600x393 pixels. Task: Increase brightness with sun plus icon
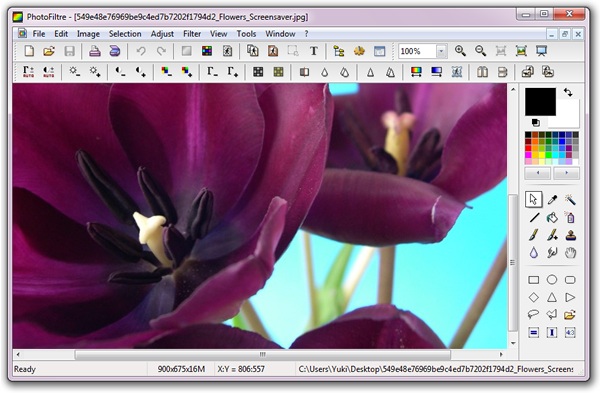(95, 72)
